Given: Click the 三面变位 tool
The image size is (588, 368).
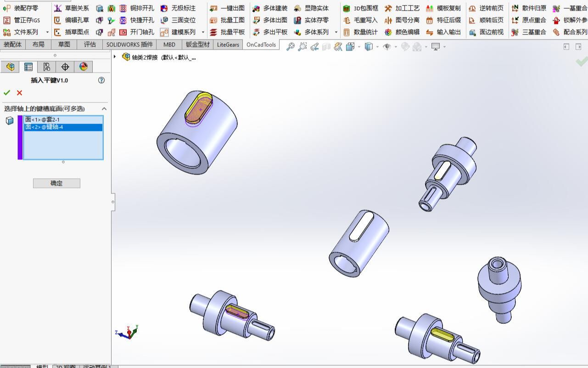Looking at the screenshot, I should [x=178, y=20].
